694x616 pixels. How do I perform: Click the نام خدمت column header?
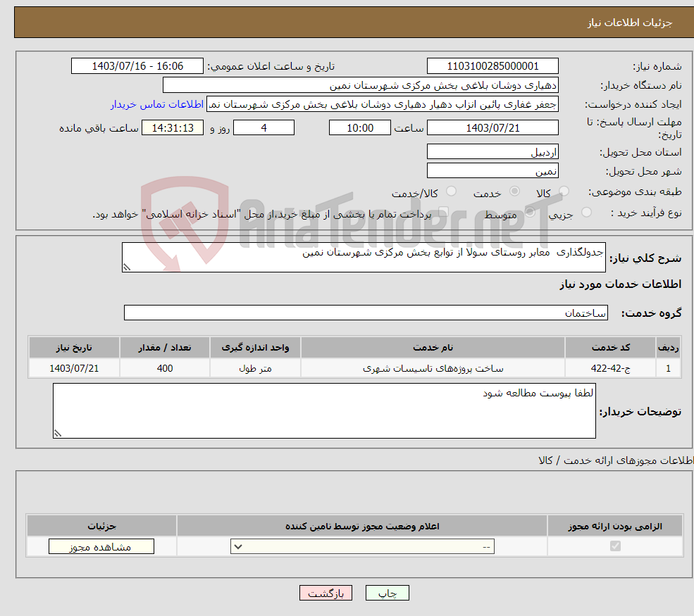pos(433,348)
